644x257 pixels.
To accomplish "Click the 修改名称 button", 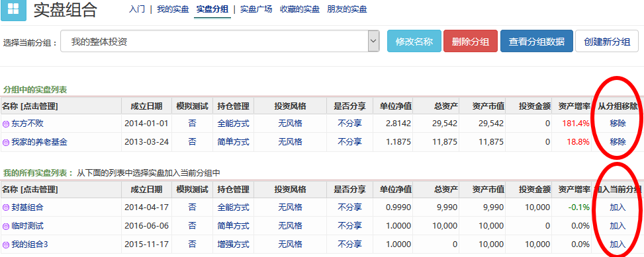I will (x=414, y=41).
